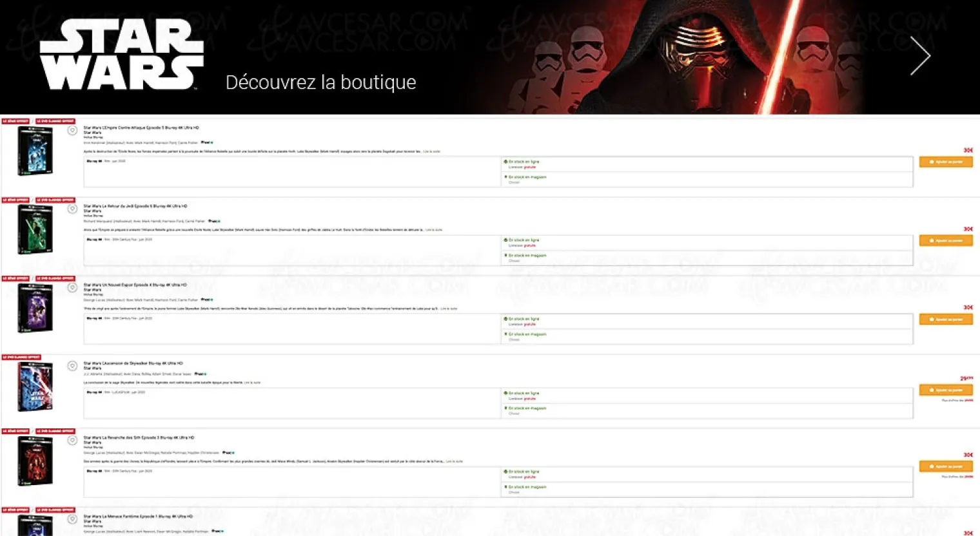The height and width of the screenshot is (536, 980).
Task: Click the Blu-ray 4K format line under L'Ascension de Skywalker
Action: (116, 392)
